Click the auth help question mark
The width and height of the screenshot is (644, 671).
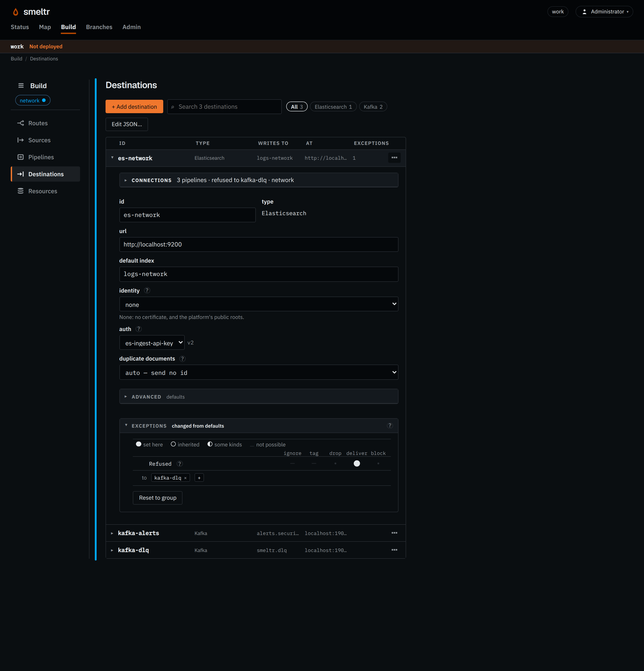click(139, 329)
